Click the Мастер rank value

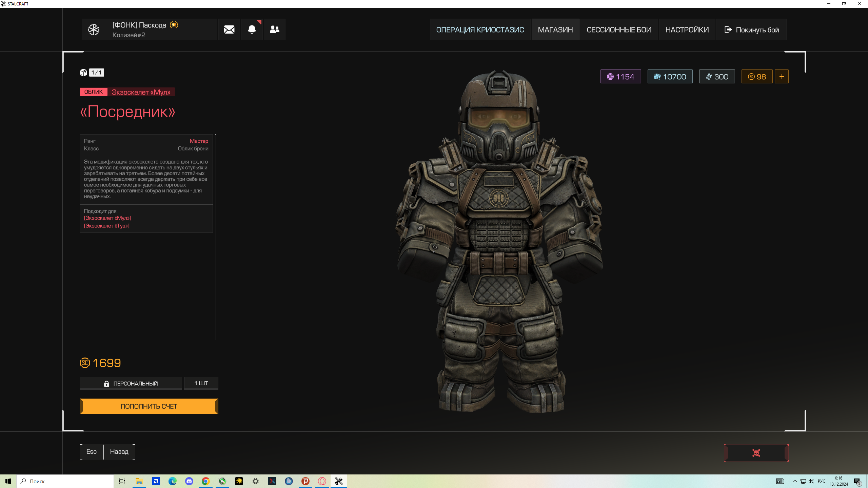(x=199, y=141)
